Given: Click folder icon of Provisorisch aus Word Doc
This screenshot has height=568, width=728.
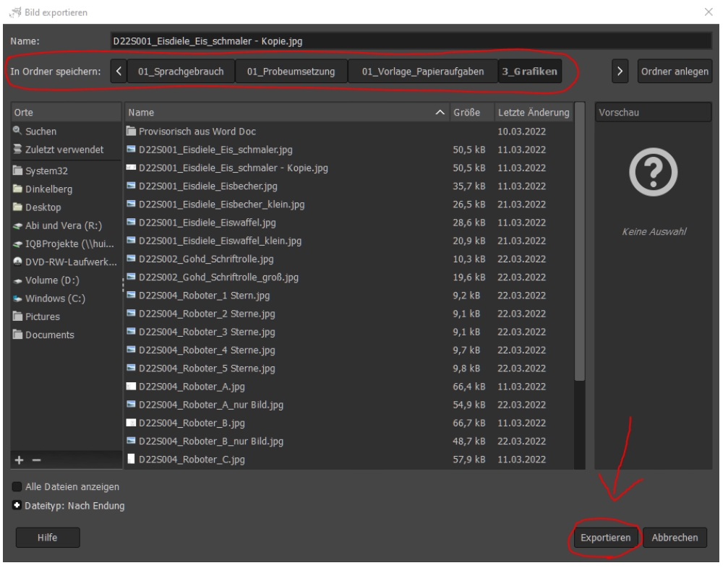Looking at the screenshot, I should pyautogui.click(x=131, y=131).
